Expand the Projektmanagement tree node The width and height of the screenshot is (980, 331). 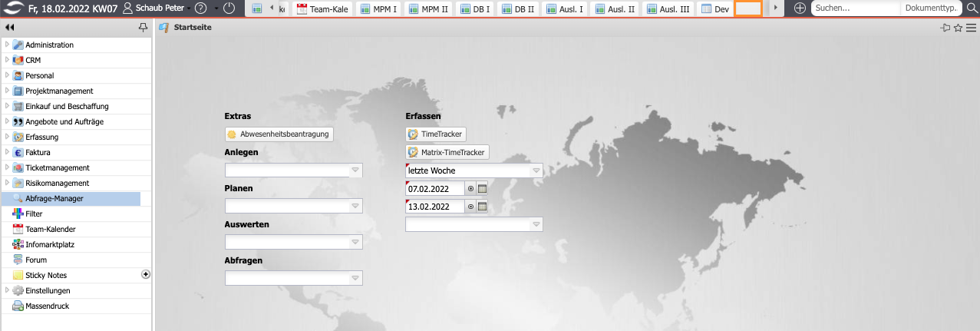click(x=7, y=91)
